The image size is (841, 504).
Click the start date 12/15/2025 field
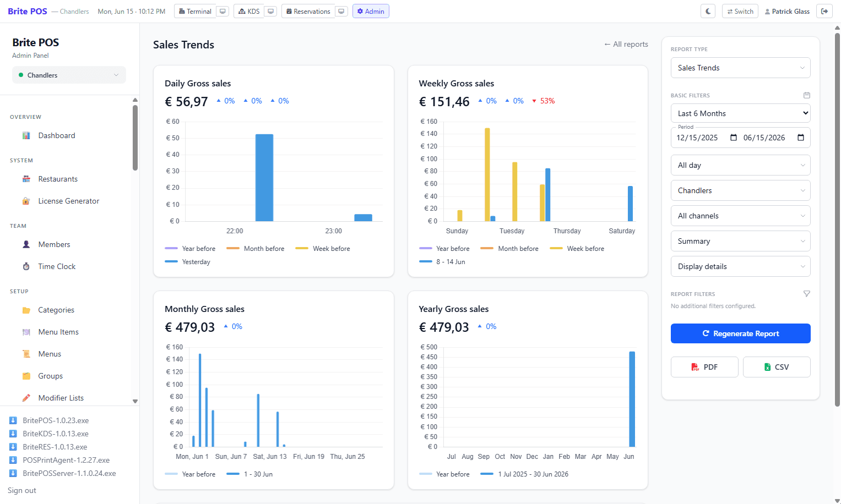click(x=697, y=138)
